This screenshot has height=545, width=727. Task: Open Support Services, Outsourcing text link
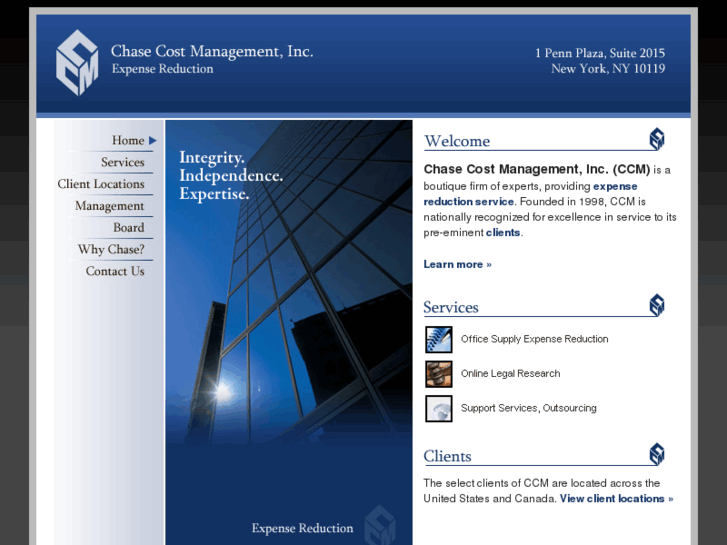[x=529, y=408]
